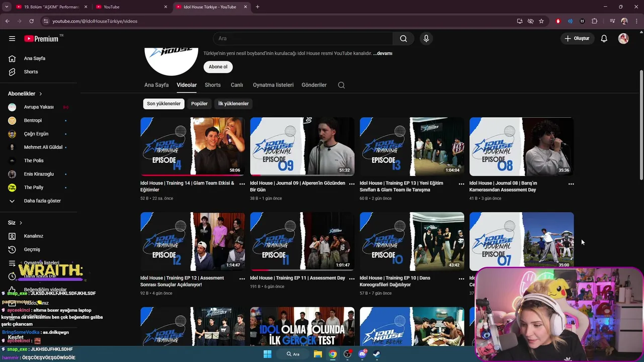Open options menu for Journal 08 video

[x=571, y=184]
